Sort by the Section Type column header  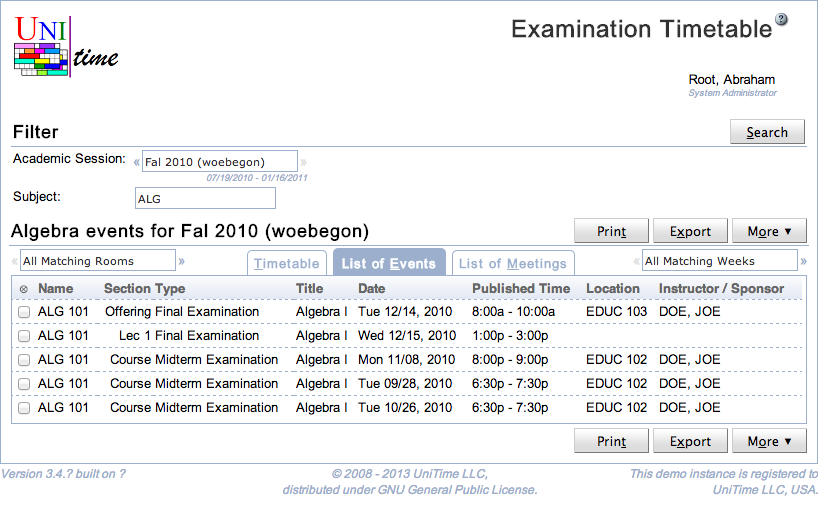145,288
